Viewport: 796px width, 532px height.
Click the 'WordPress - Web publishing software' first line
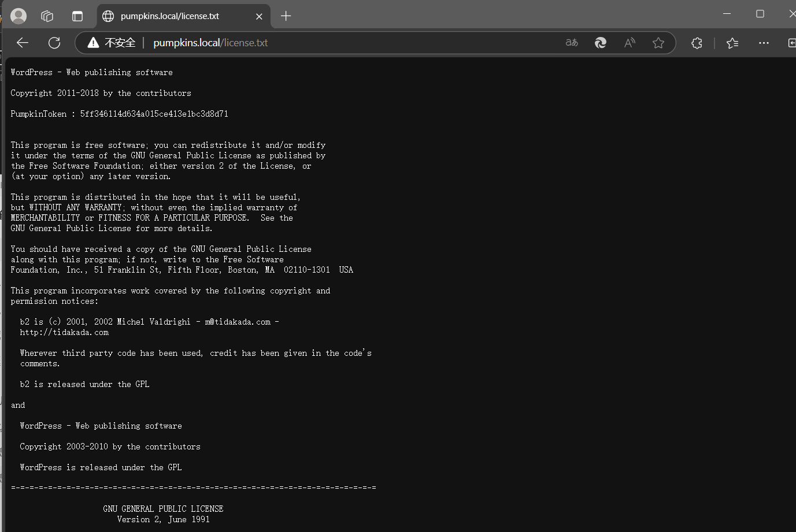point(91,72)
